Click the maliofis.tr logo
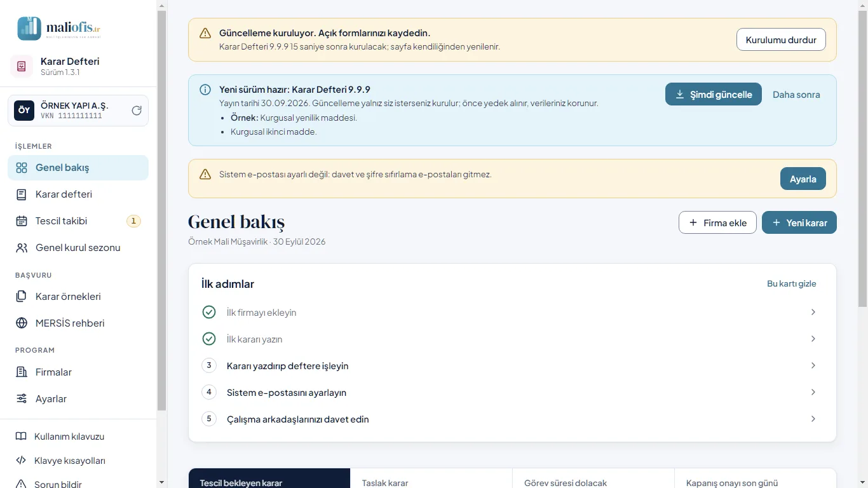The image size is (868, 488). [59, 28]
